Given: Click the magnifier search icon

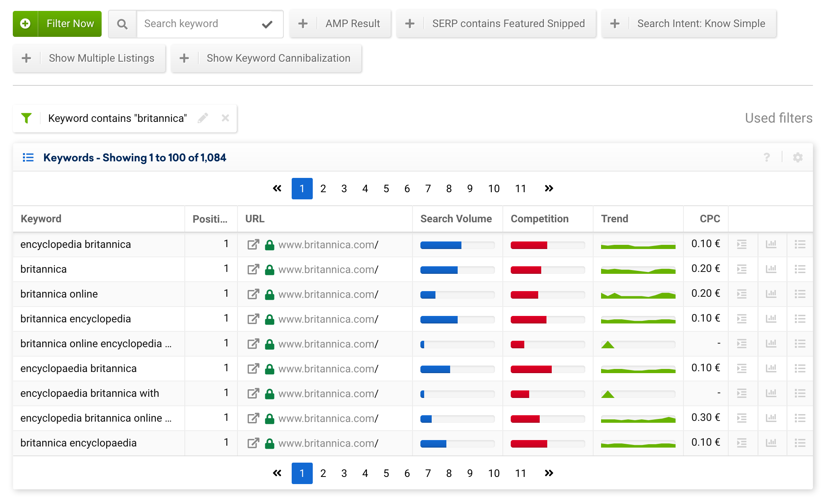Looking at the screenshot, I should click(x=122, y=24).
